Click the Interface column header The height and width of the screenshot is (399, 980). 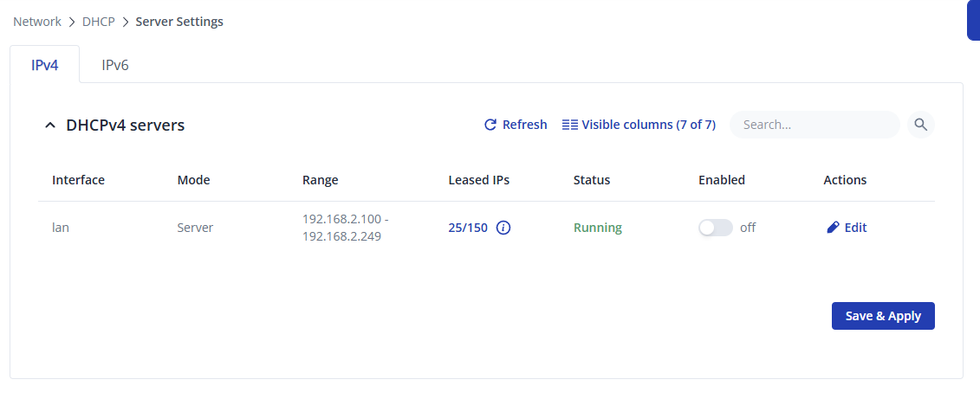tap(78, 180)
